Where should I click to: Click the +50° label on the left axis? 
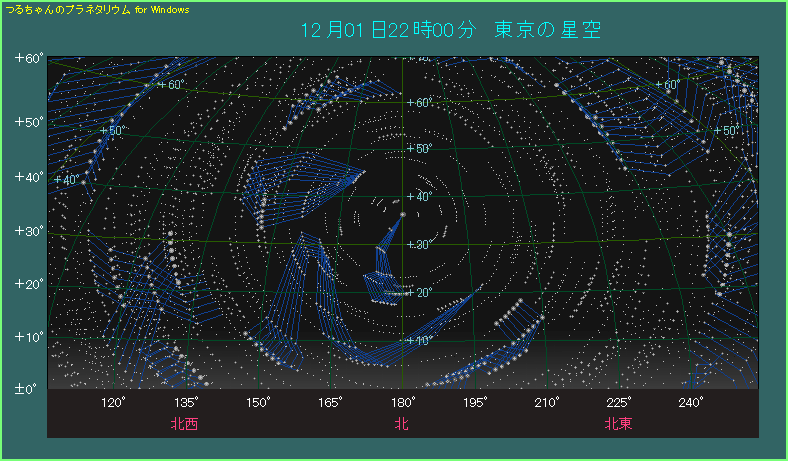coord(27,123)
